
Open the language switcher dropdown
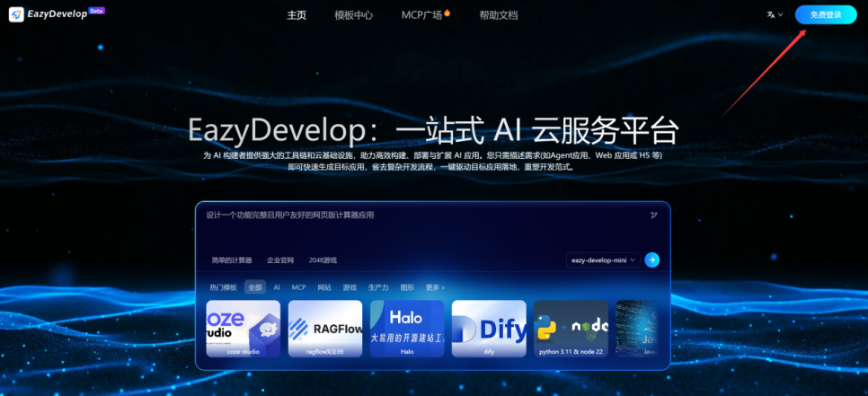point(775,15)
